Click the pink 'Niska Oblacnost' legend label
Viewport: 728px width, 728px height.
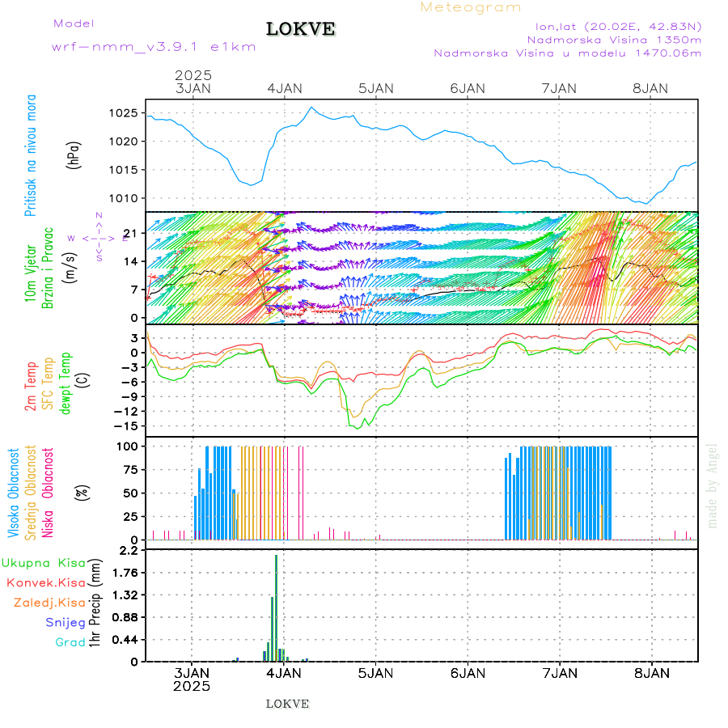tap(48, 493)
